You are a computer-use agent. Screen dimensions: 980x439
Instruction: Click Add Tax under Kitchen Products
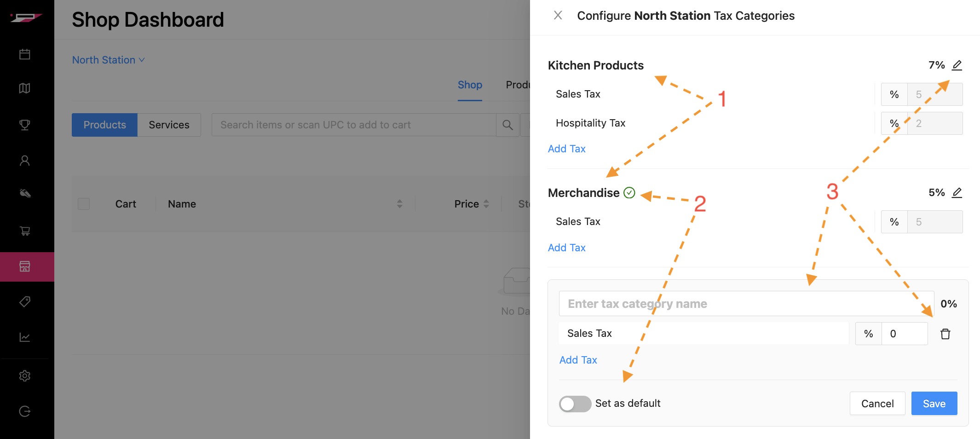tap(566, 149)
